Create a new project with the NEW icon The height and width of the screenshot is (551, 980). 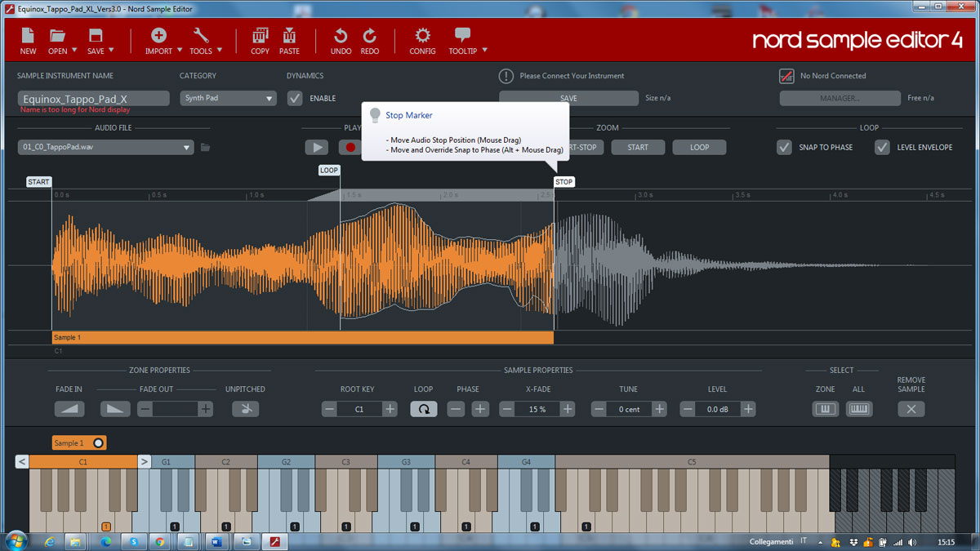pyautogui.click(x=28, y=41)
